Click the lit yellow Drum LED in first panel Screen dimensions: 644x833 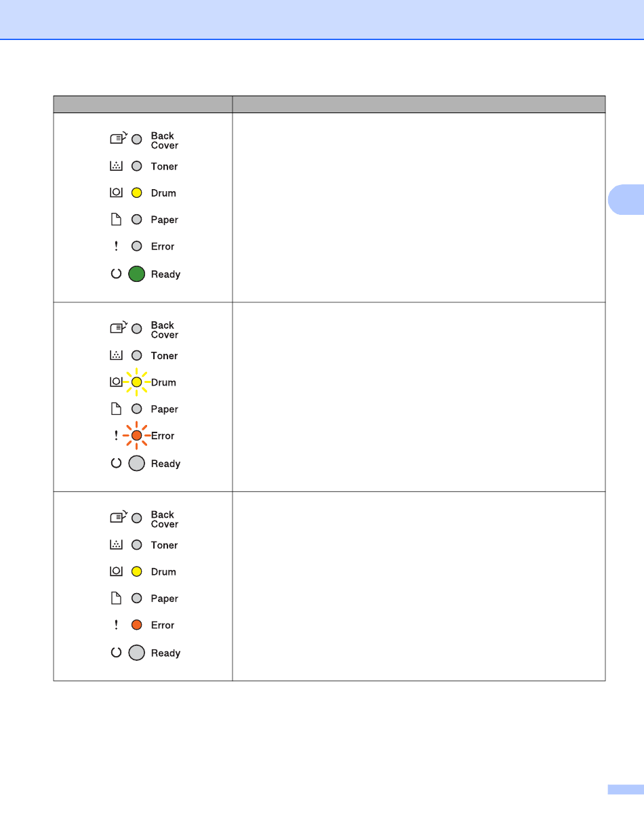[x=136, y=193]
